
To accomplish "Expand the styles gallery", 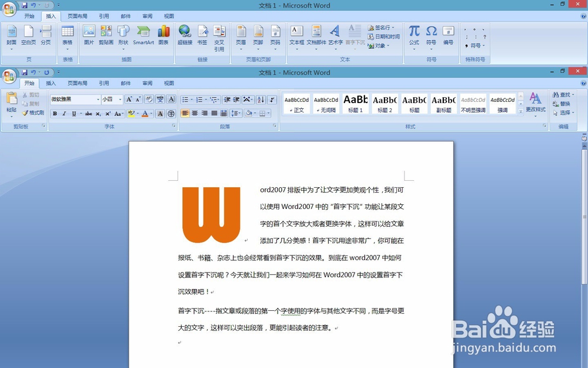I will 520,111.
